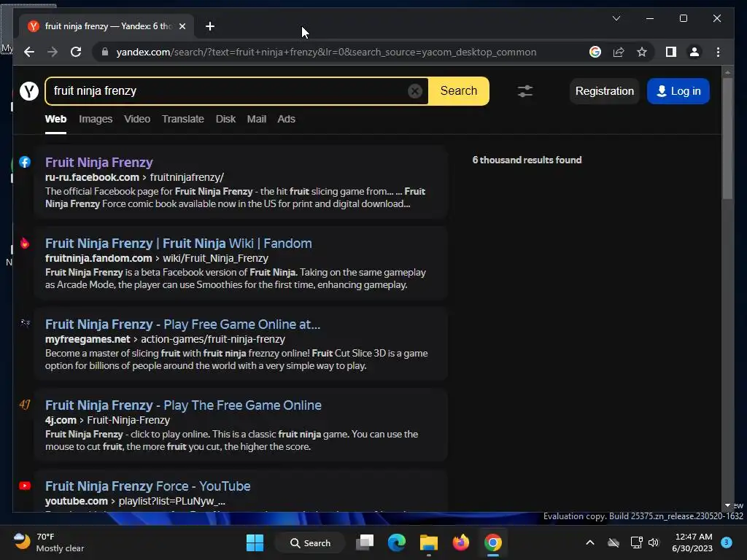The image size is (747, 560).
Task: Click the Chrome taskbar icon
Action: coord(493,542)
